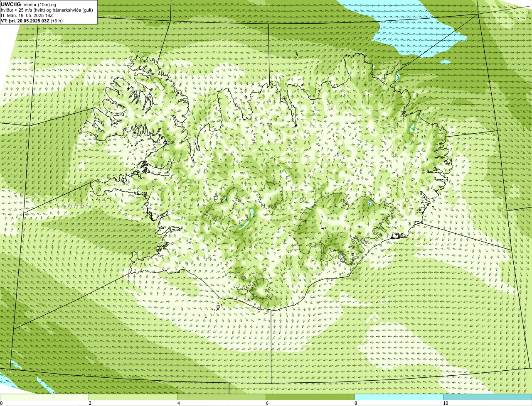This screenshot has width=532, height=406.
Task: Click the 'VT: þri. 20.05.2025 03Z (+9 h)' line
Action: coord(32,20)
